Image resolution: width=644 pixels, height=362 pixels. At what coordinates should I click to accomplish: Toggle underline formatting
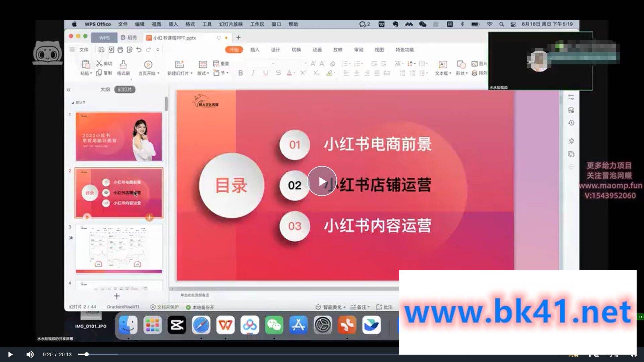click(x=266, y=73)
